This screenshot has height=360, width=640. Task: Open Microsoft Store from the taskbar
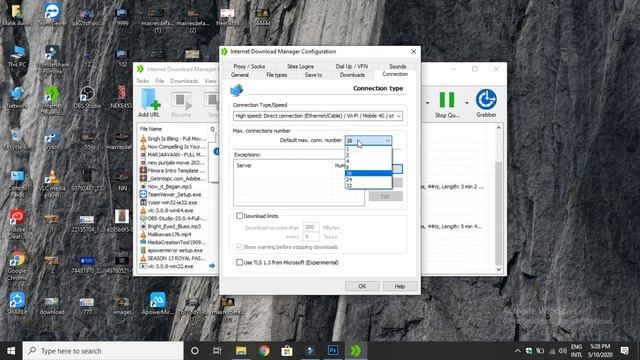[x=287, y=351]
